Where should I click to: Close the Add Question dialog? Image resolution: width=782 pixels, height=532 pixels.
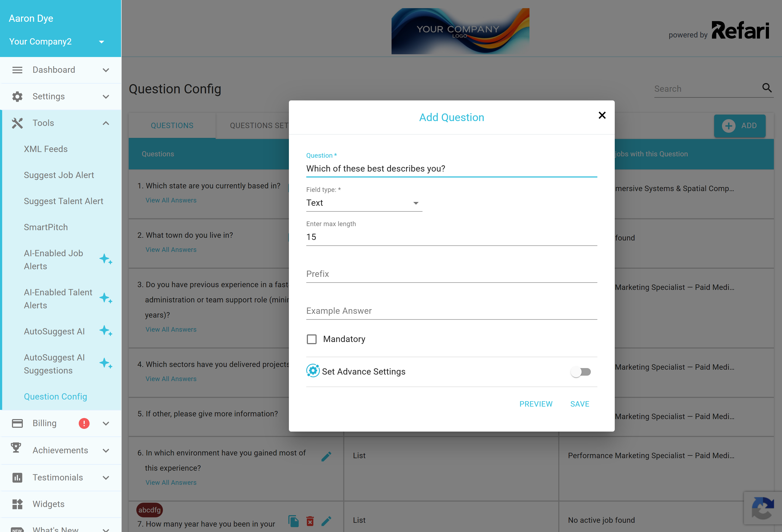tap(602, 115)
